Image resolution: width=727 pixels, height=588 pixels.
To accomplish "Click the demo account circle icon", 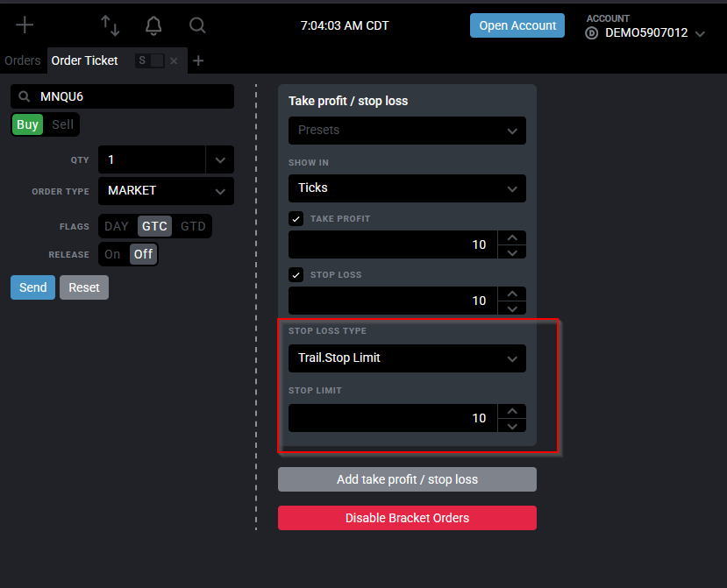I will [592, 33].
